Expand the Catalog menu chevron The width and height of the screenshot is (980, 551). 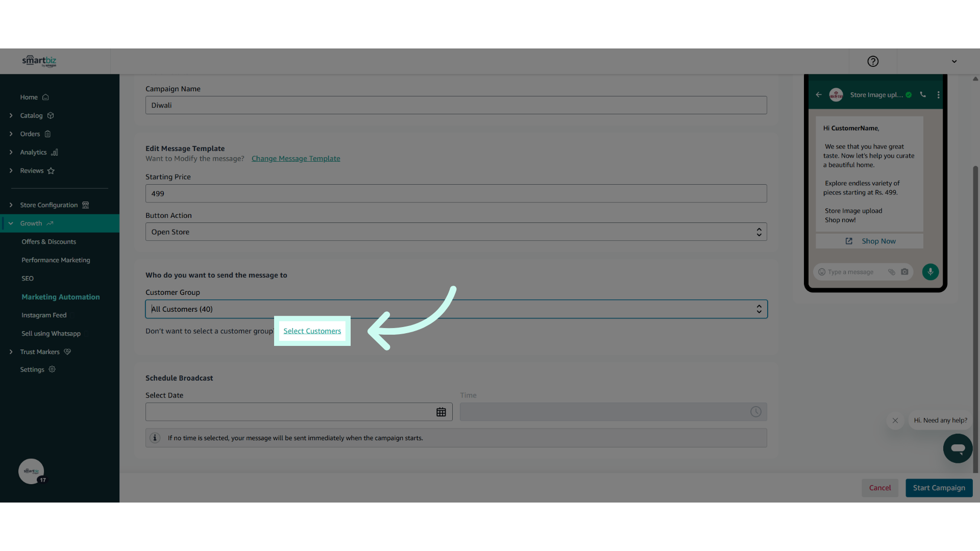point(11,115)
